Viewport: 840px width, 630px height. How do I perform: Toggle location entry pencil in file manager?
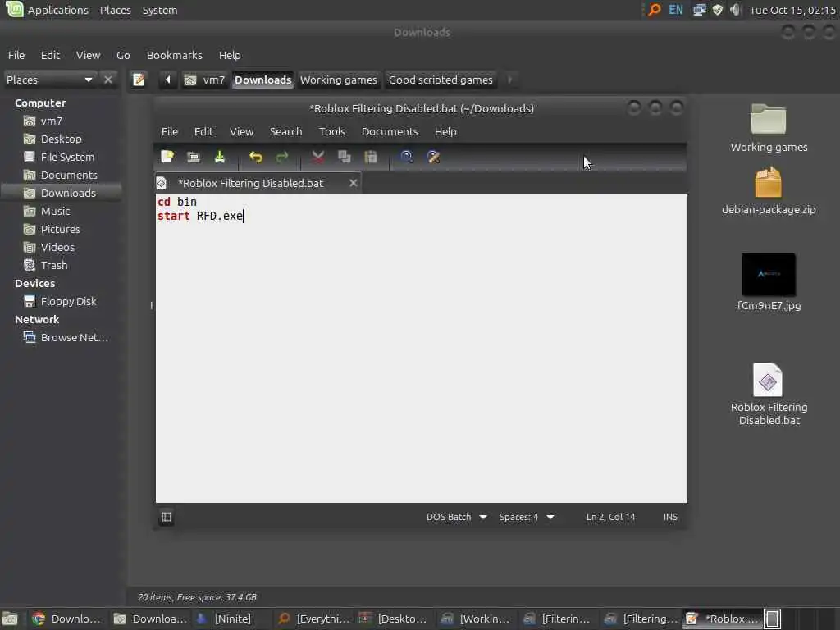click(139, 80)
